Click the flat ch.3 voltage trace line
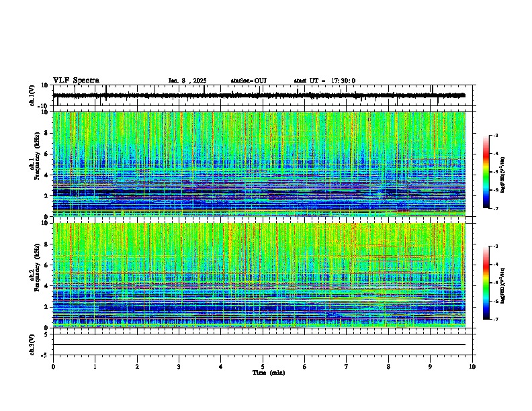 pyautogui.click(x=259, y=345)
